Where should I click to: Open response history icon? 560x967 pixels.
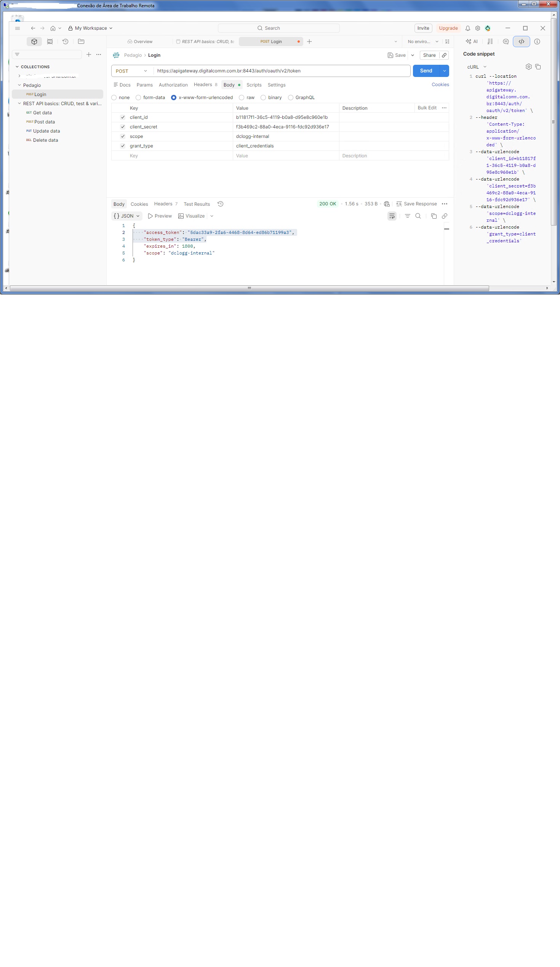[x=221, y=204]
